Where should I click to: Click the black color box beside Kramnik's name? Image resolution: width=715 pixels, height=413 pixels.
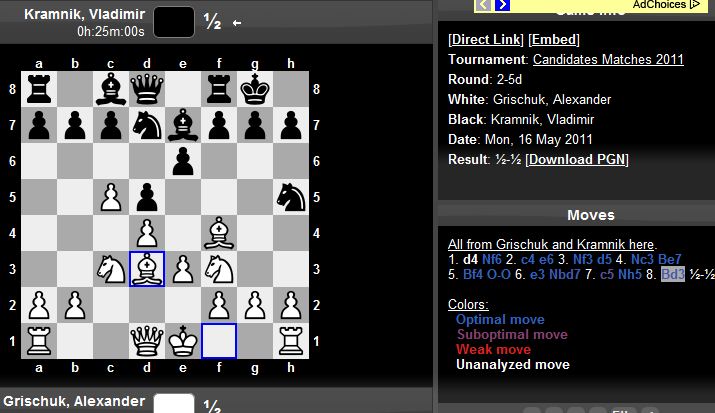pos(174,20)
